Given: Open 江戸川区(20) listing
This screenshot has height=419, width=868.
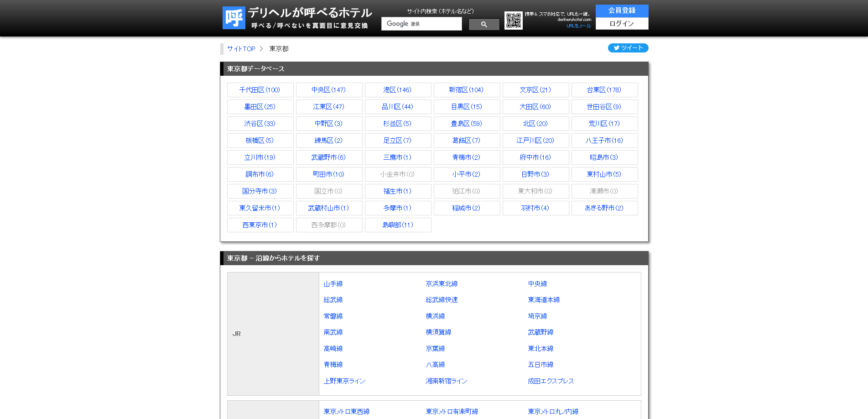Looking at the screenshot, I should pyautogui.click(x=535, y=141).
